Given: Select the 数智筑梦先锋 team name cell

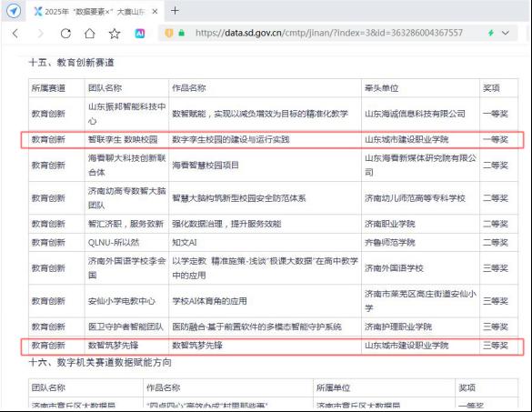Looking at the screenshot, I should tap(126, 346).
